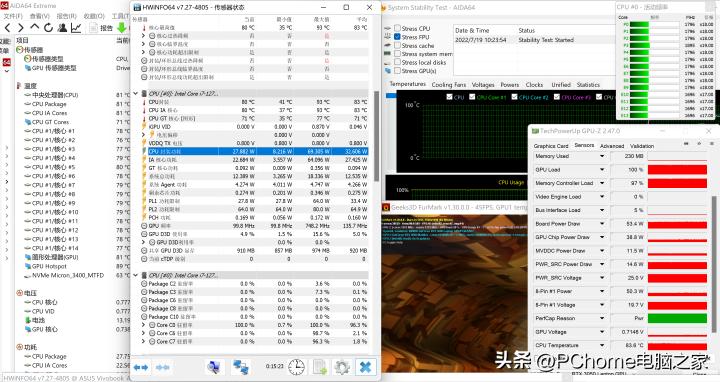The height and width of the screenshot is (382, 720).
Task: Enable the Stress CPU checkbox
Action: (397, 28)
